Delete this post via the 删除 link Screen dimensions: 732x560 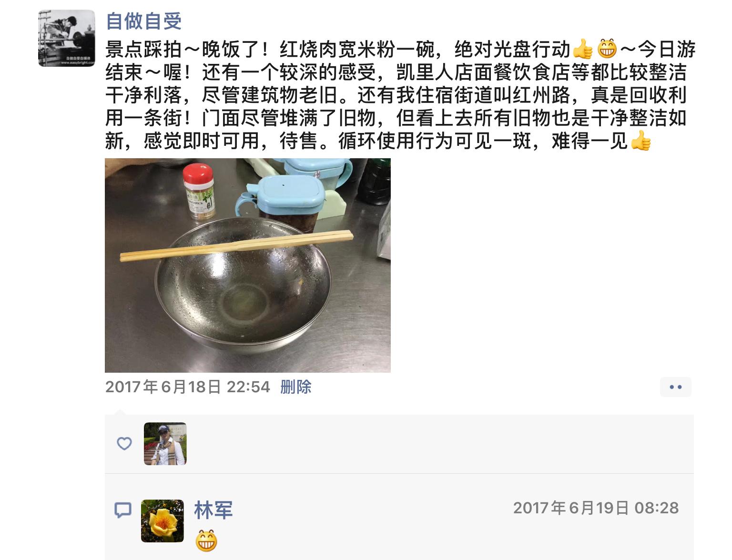click(296, 387)
